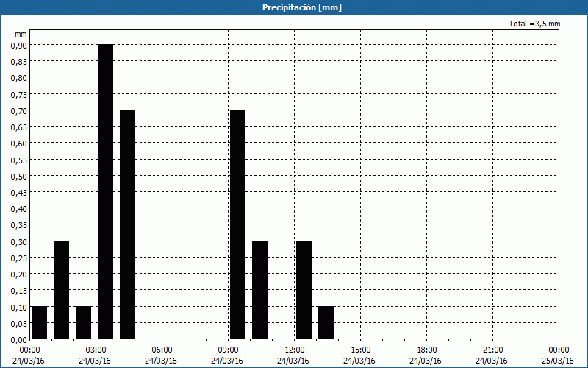The width and height of the screenshot is (588, 368).
Task: Click the last 0,10 mm bar after 12:00
Action: [326, 322]
